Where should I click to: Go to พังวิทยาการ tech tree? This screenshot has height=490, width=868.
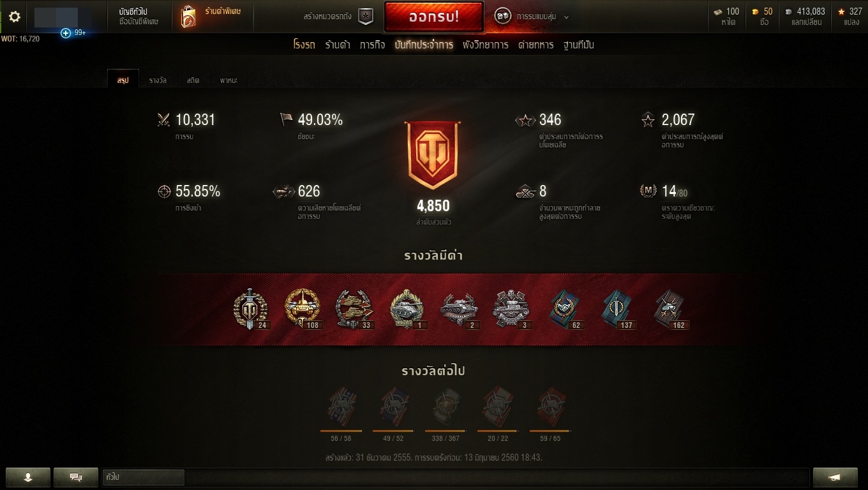486,45
